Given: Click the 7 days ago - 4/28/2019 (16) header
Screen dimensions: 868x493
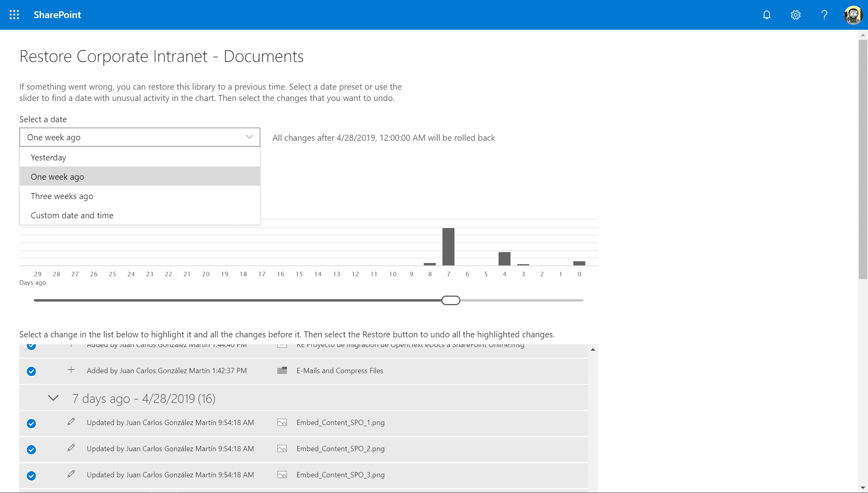Looking at the screenshot, I should [143, 399].
